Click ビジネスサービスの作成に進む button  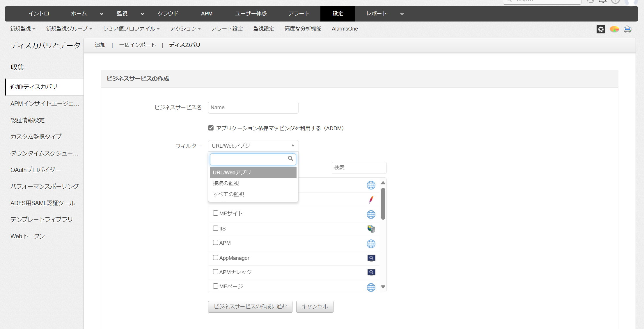250,306
